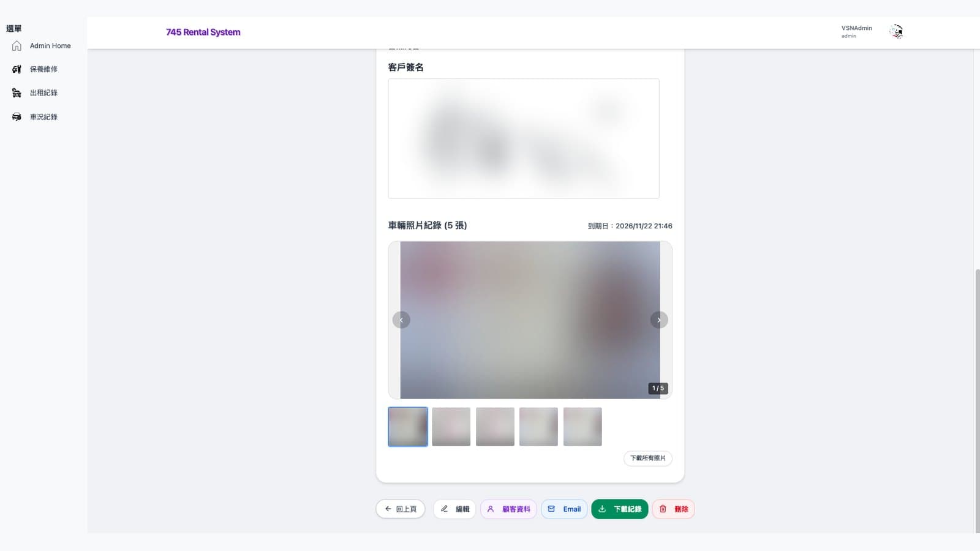Open 出租紀錄 menu item
Screen dimensions: 980x551
pyautogui.click(x=43, y=93)
